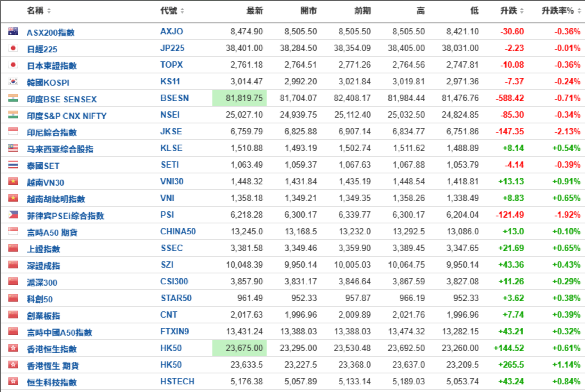The height and width of the screenshot is (392, 585).
Task: Click the AXJO ticker code
Action: (x=172, y=31)
